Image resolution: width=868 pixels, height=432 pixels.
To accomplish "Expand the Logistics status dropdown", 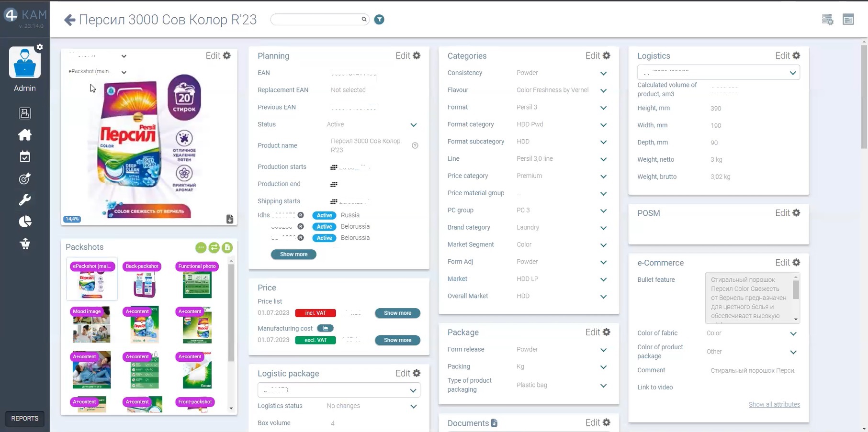I will click(414, 406).
